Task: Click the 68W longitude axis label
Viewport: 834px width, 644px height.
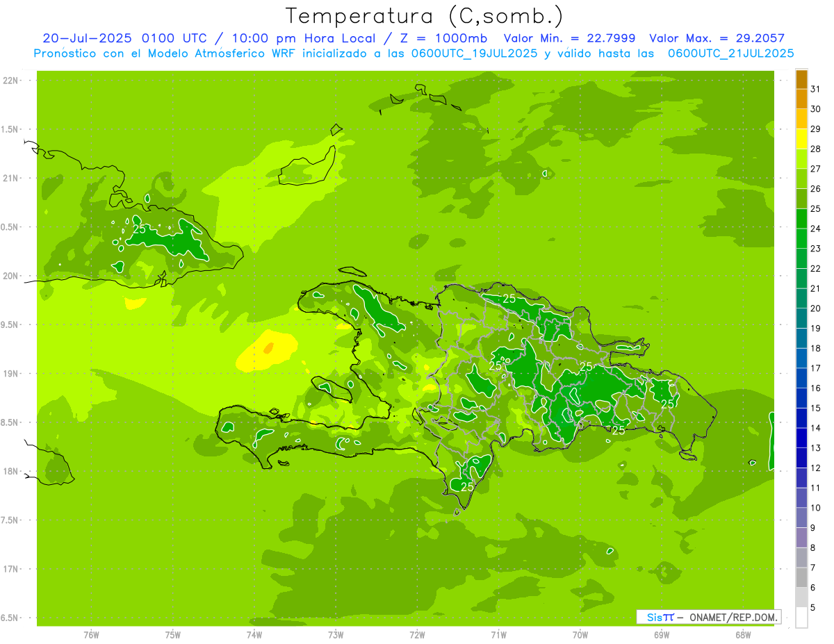Action: 743,634
